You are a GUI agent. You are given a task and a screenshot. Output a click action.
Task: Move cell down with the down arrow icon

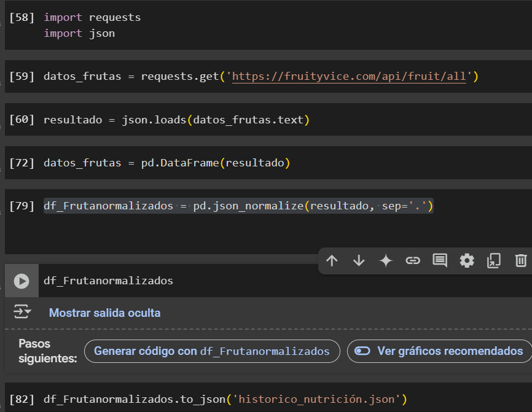pos(359,261)
